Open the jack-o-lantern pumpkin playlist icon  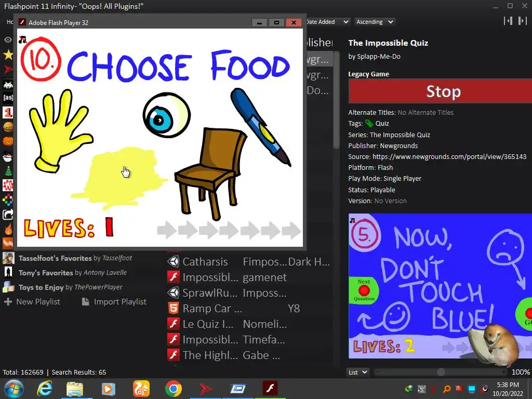click(8, 141)
